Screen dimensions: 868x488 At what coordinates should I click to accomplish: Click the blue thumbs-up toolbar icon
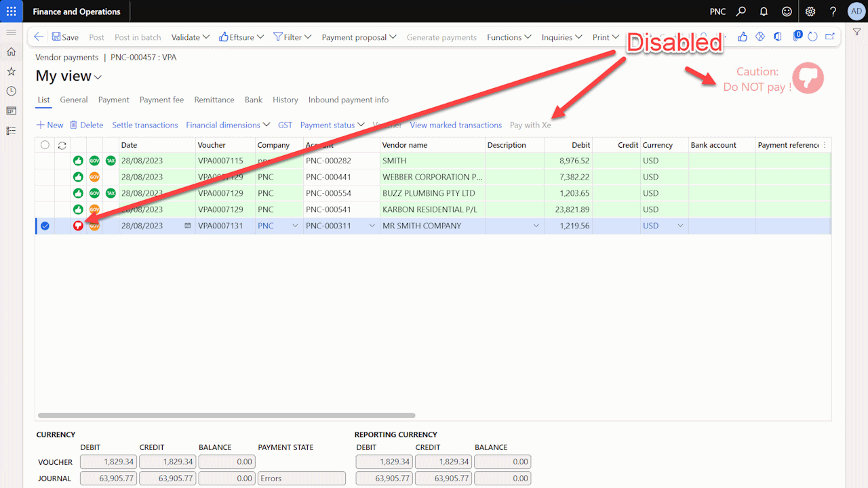[743, 37]
